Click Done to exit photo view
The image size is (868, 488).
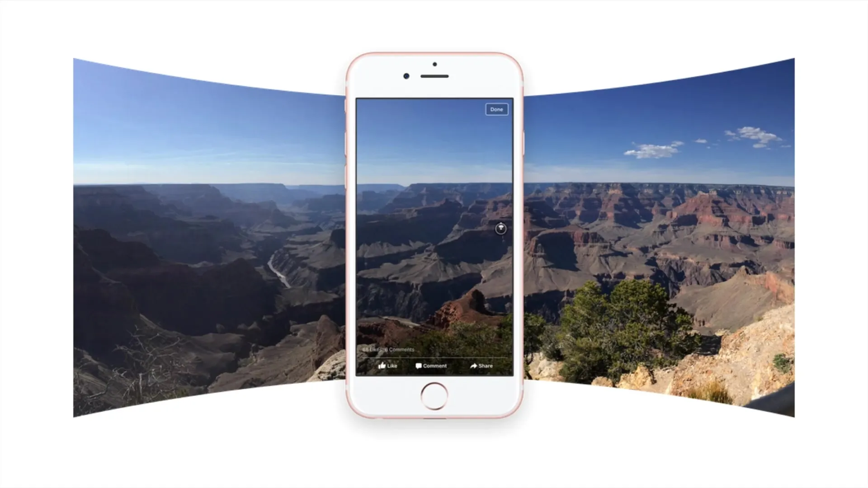[496, 109]
